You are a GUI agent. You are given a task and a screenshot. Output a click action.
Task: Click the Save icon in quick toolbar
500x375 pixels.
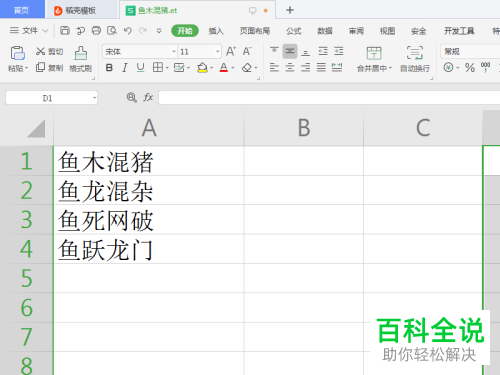coord(65,31)
